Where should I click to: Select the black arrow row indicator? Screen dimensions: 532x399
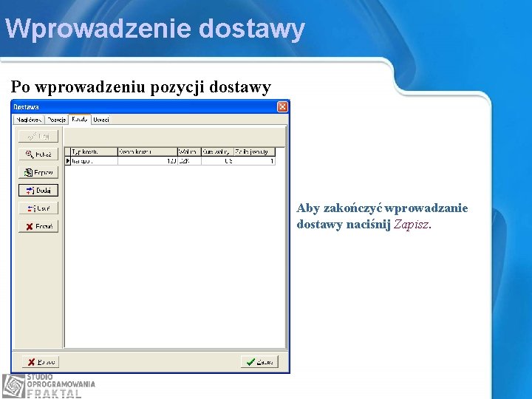pos(67,161)
